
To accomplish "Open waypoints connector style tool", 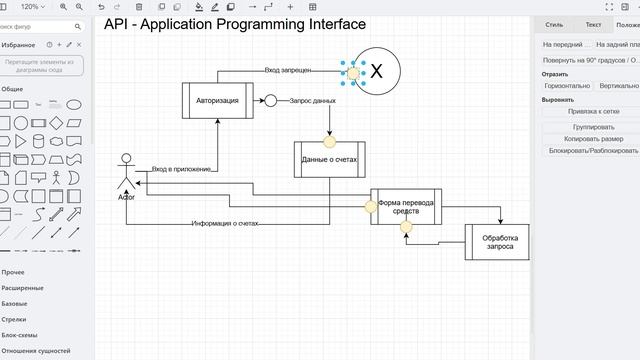I will [x=268, y=7].
